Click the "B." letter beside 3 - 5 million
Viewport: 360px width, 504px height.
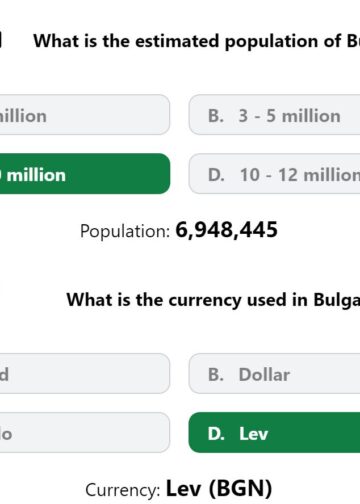[x=216, y=116]
